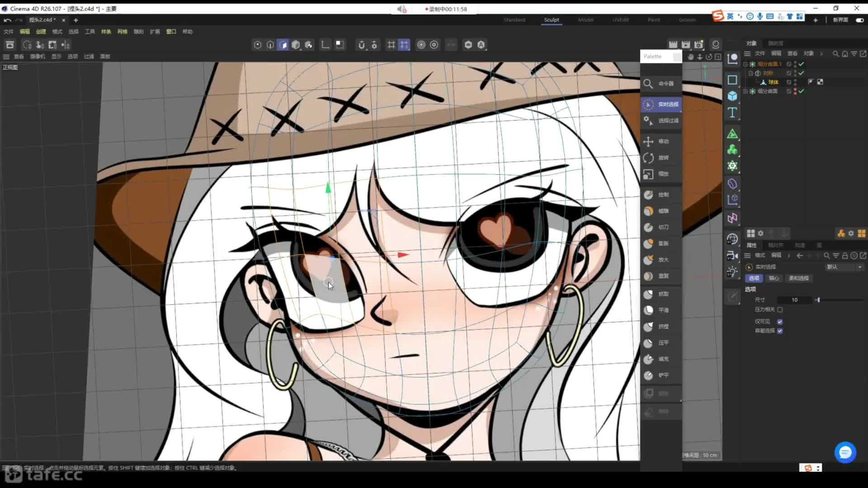Toggle the 容差选择 tolerance selection checkbox

(x=780, y=331)
